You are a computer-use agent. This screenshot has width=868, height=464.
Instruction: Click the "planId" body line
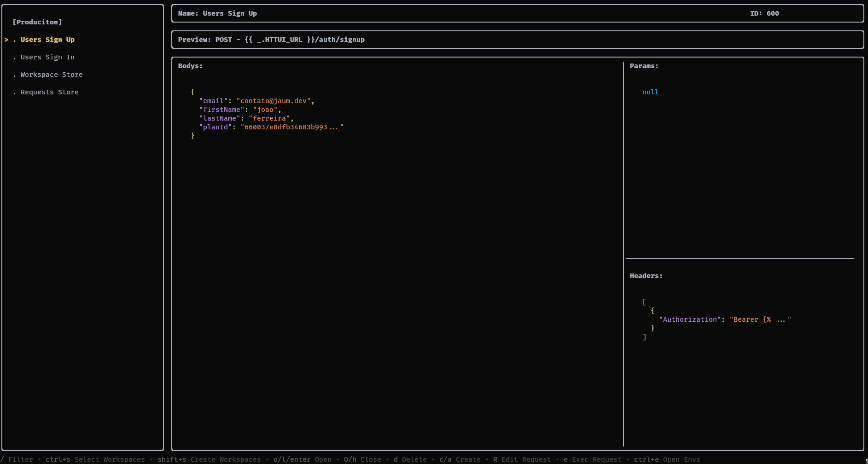point(271,127)
